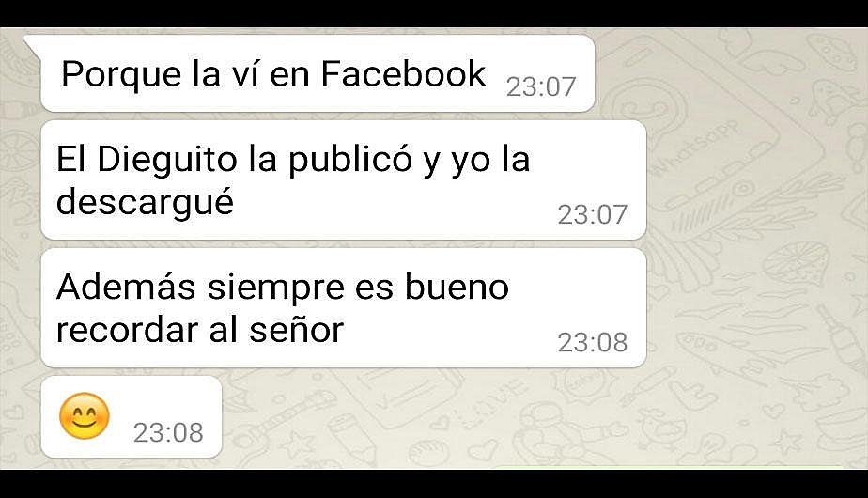Click the 23:07 timestamp on the Facebook message
The width and height of the screenshot is (868, 498).
pos(541,87)
